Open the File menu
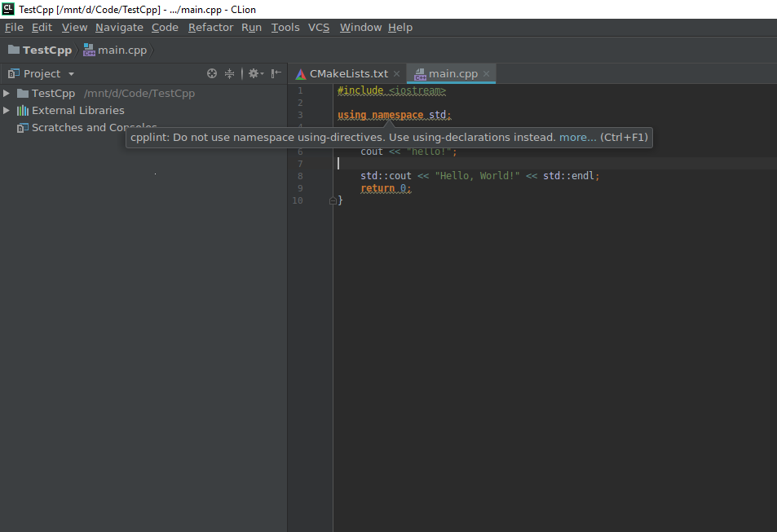The height and width of the screenshot is (532, 777). (14, 27)
